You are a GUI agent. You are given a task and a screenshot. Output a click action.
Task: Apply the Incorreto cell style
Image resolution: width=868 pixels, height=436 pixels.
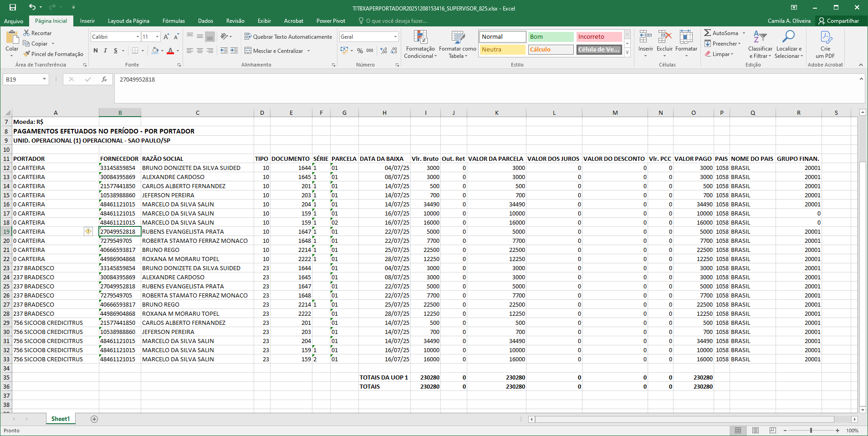(598, 37)
